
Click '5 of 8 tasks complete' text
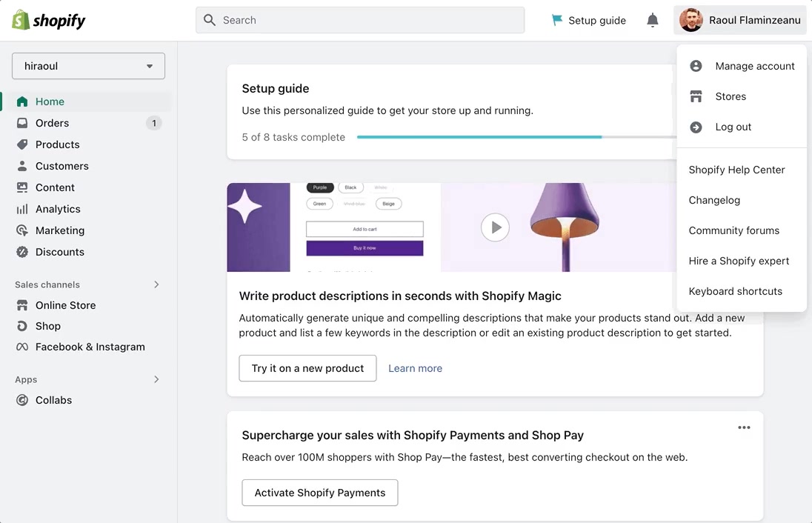pos(293,137)
